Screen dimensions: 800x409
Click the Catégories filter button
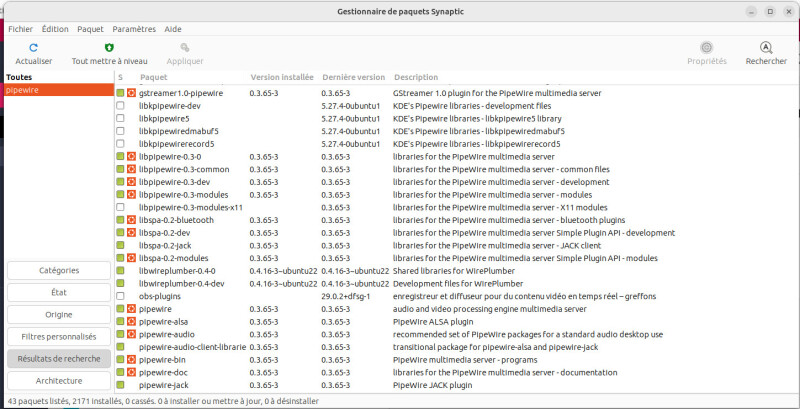click(59, 271)
